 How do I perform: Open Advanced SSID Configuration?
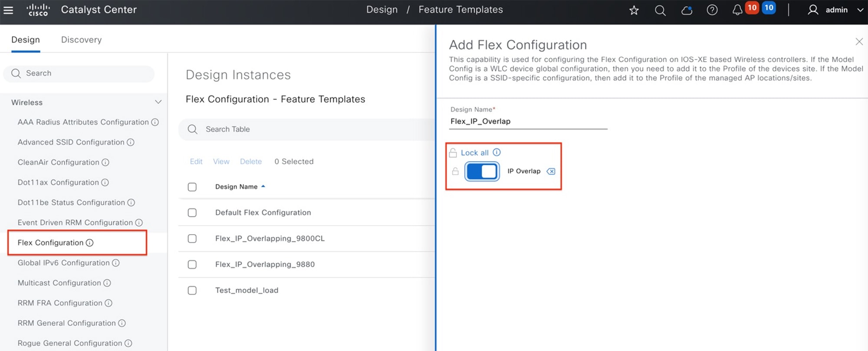click(71, 142)
